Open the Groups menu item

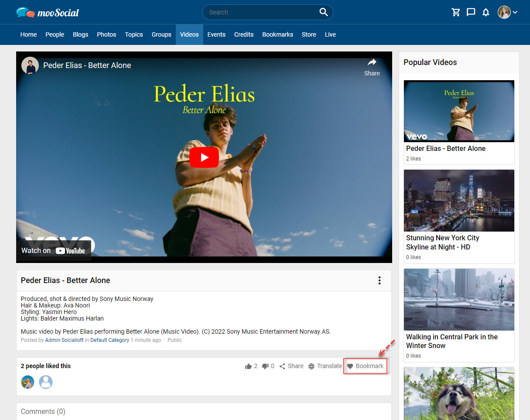(x=161, y=34)
